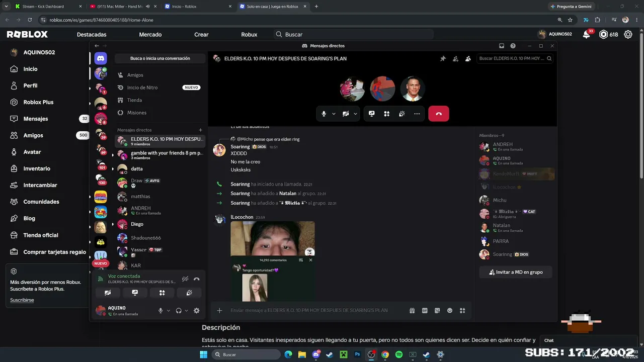Viewport: 644px width, 362px height.
Task: Open Roblox Mercado in top navigation
Action: [x=150, y=35]
